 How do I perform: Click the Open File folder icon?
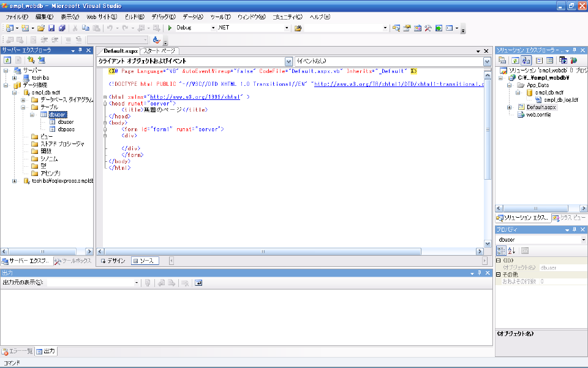point(41,28)
